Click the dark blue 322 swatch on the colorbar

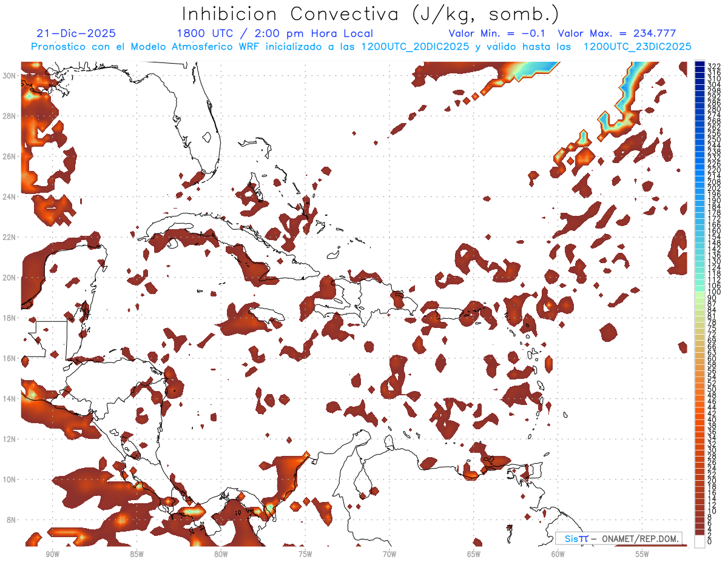(700, 64)
